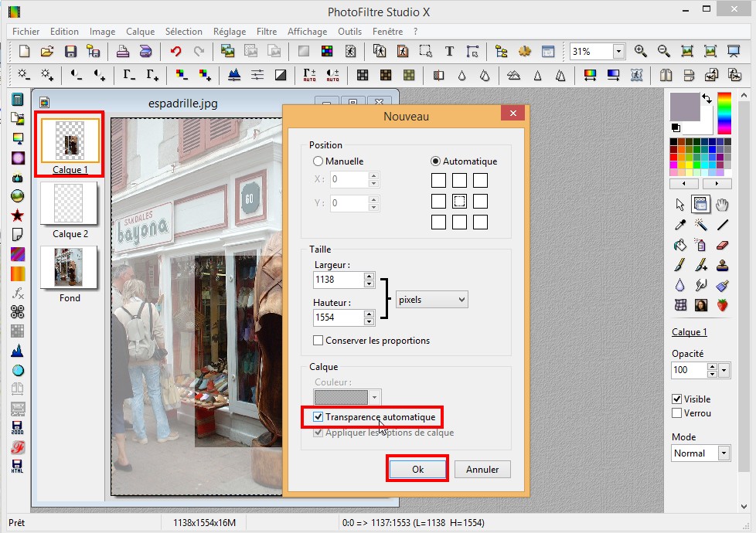Check Conserver les proportions

point(318,341)
